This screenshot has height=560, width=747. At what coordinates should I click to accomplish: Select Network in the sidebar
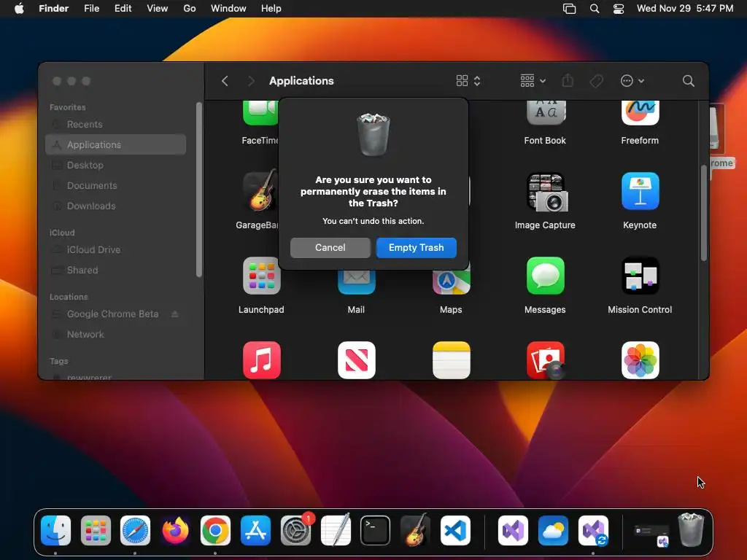pos(116,334)
